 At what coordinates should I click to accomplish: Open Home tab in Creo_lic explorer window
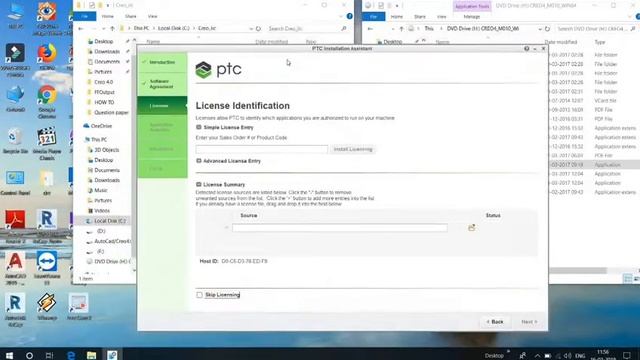point(108,16)
